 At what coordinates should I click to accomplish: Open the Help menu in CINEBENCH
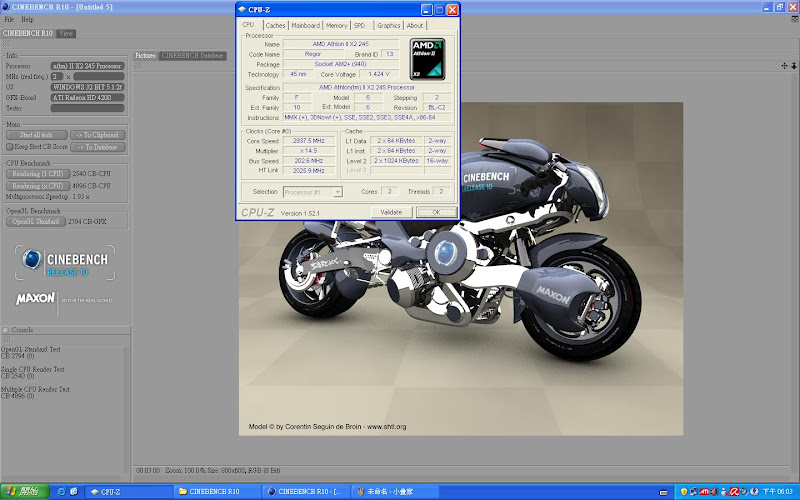pos(27,19)
